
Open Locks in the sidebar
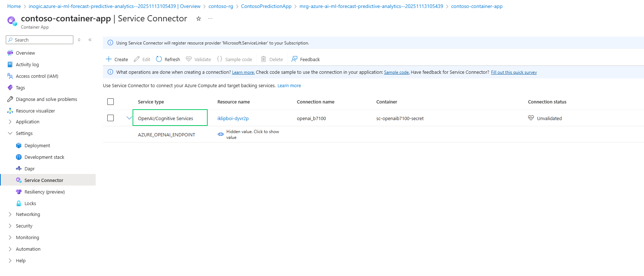[30, 203]
